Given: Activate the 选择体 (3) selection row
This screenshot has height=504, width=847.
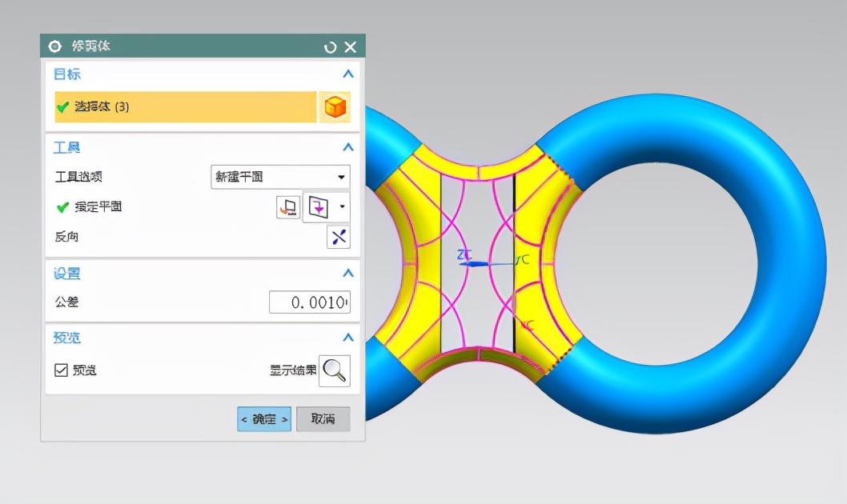Looking at the screenshot, I should click(x=185, y=107).
